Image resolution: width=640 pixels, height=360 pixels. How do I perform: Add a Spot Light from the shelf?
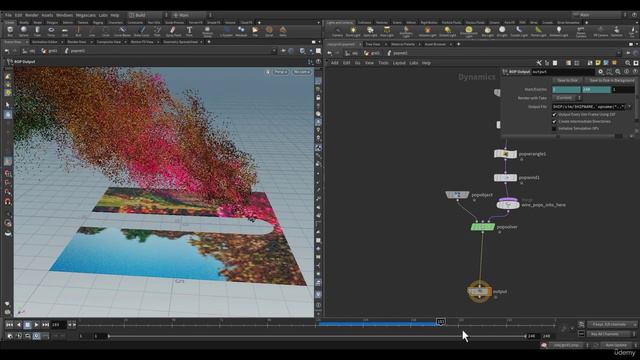[370, 31]
